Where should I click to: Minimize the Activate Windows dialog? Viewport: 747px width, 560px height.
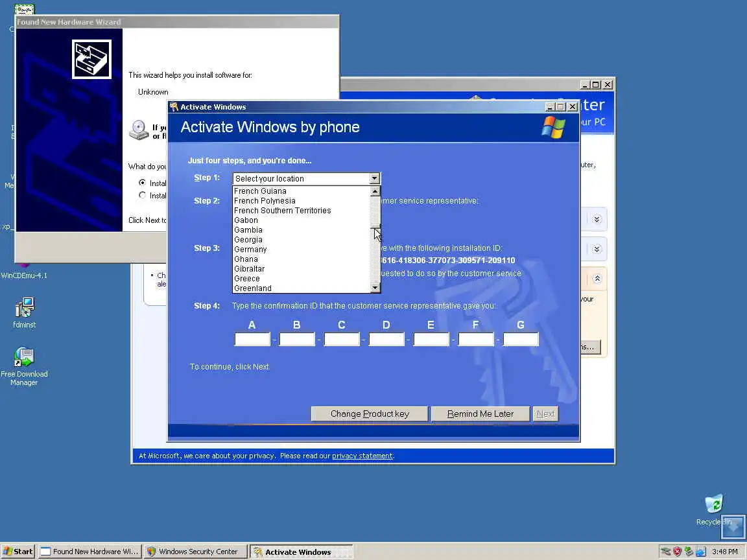point(550,107)
